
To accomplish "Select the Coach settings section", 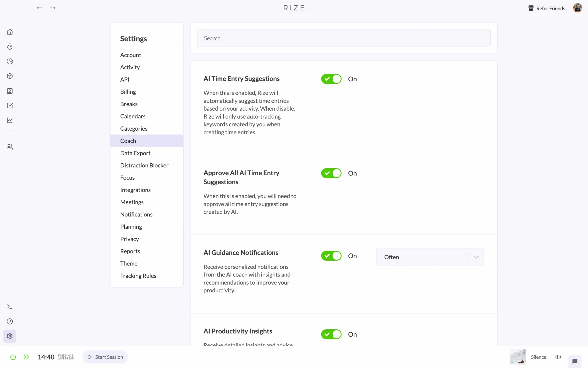I will click(147, 141).
